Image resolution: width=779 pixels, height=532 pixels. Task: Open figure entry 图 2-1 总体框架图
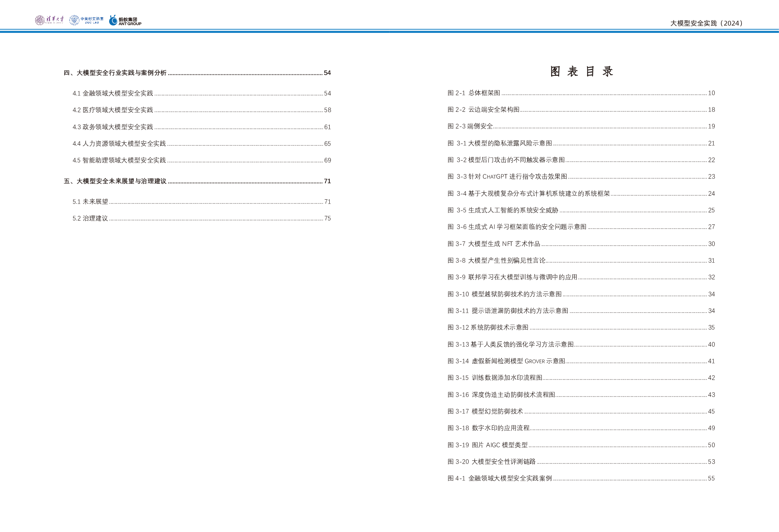(x=474, y=93)
